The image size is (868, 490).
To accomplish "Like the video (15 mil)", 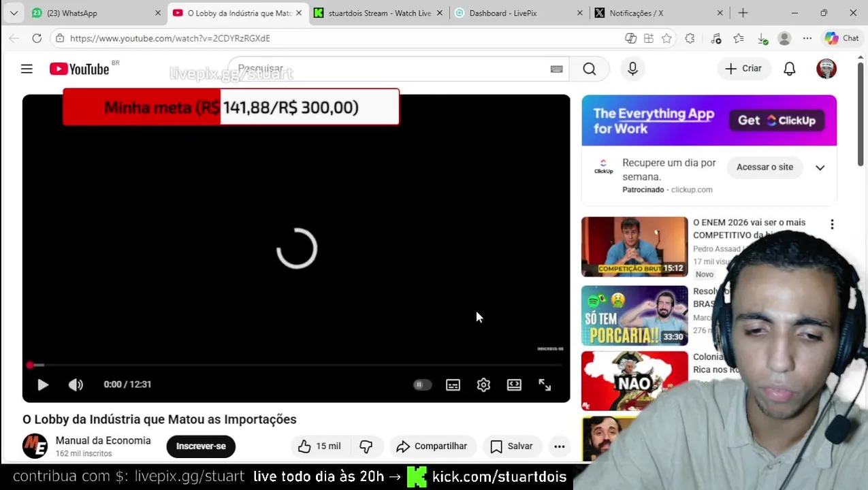I will point(319,446).
